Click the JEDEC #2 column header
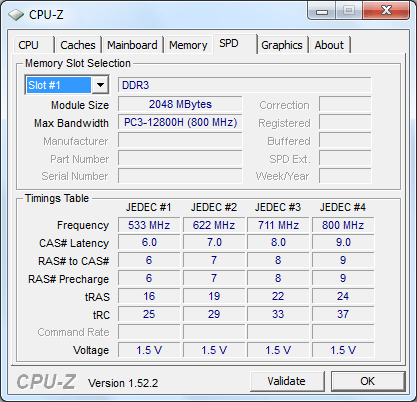Image resolution: width=417 pixels, height=402 pixels. click(x=214, y=207)
